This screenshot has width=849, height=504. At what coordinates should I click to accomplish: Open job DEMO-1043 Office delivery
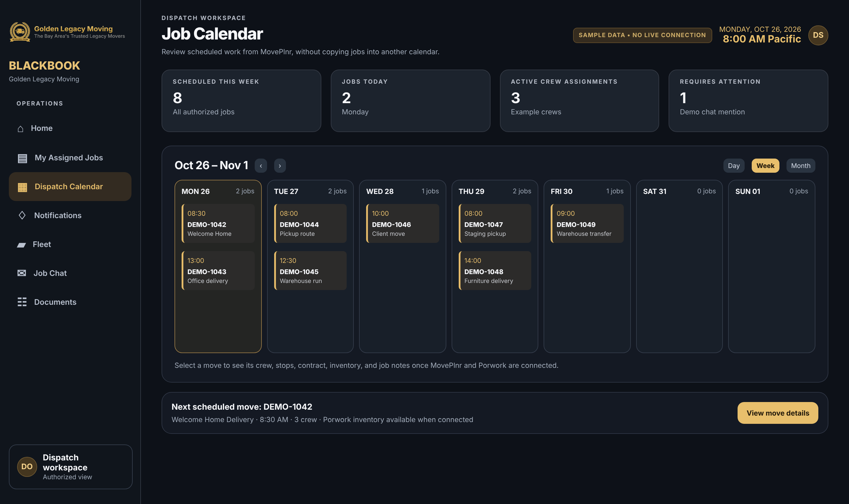click(218, 271)
